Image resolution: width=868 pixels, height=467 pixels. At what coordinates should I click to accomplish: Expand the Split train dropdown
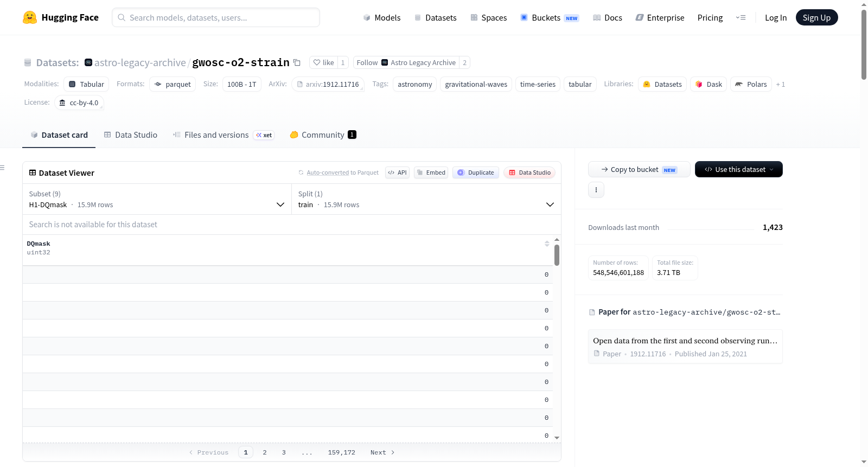[426, 199]
